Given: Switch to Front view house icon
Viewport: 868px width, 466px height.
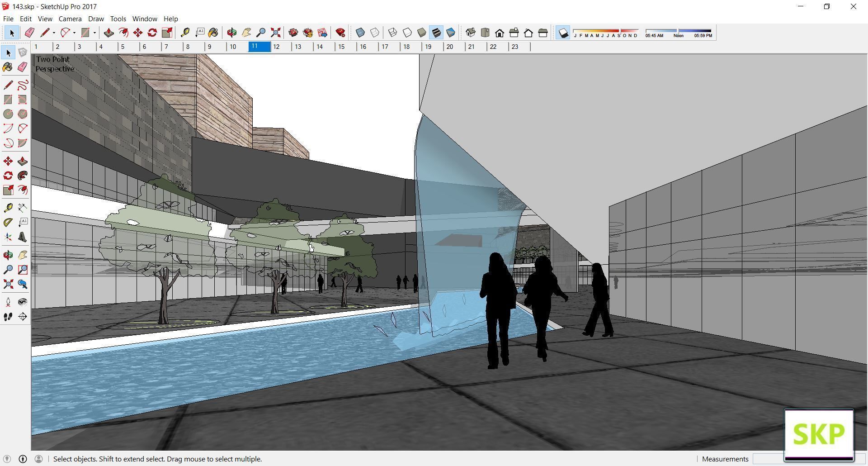Looking at the screenshot, I should [500, 33].
